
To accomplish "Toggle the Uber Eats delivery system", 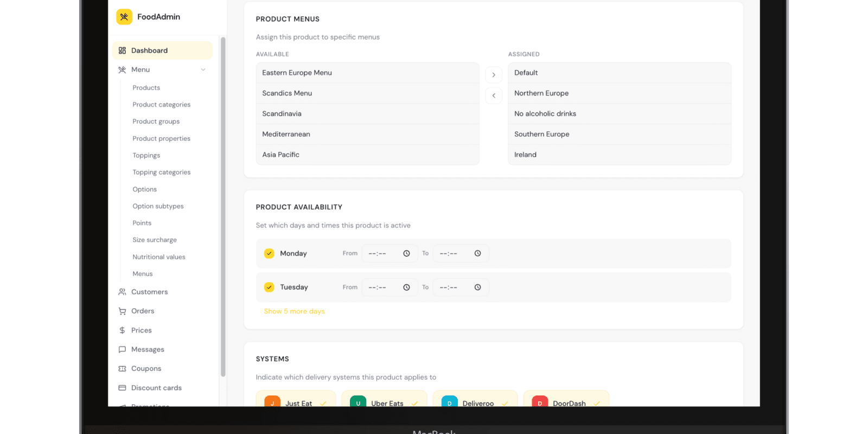I will [387, 402].
